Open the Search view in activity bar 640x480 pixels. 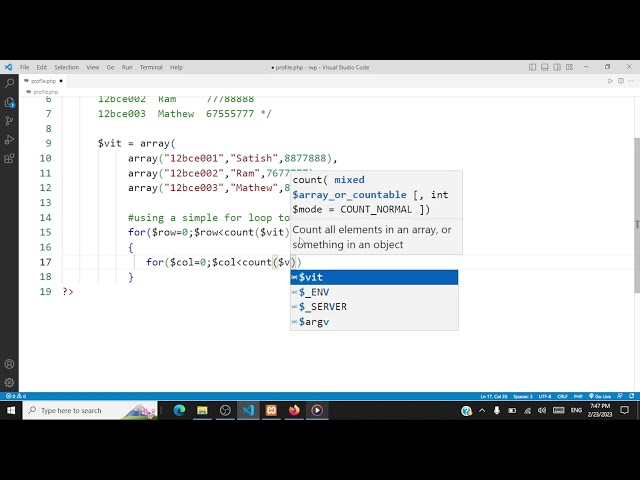(9, 83)
